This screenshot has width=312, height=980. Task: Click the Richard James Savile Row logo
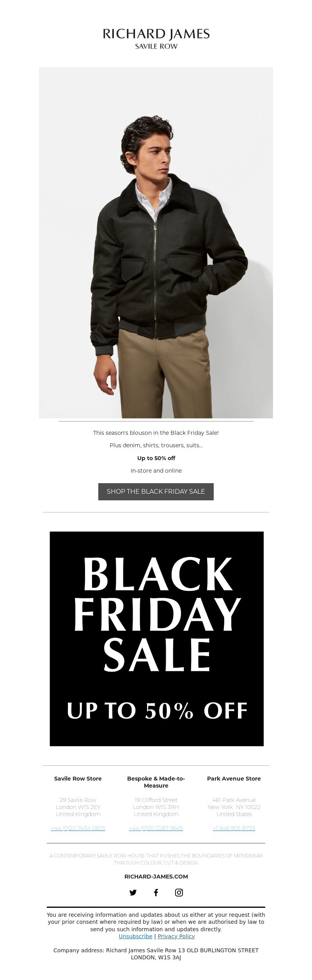[x=156, y=39]
